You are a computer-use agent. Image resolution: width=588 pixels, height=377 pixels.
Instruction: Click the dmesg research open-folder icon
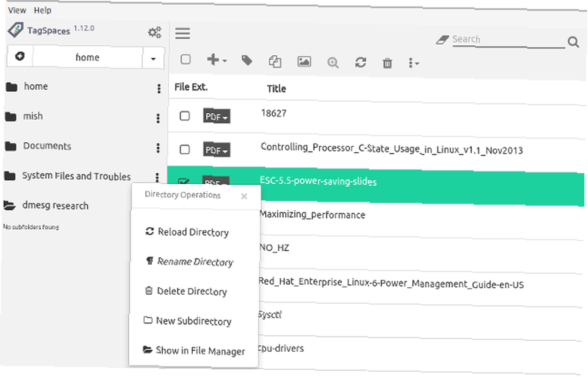coord(9,205)
